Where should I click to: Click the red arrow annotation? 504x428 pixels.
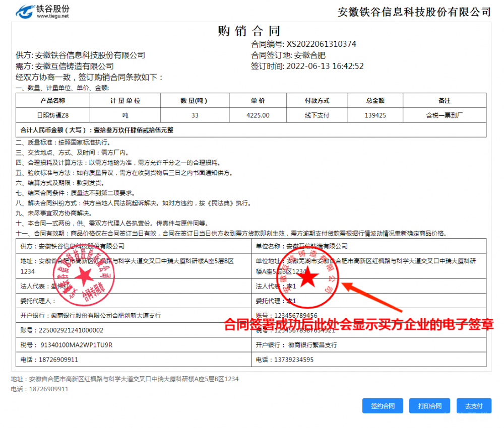(372, 297)
